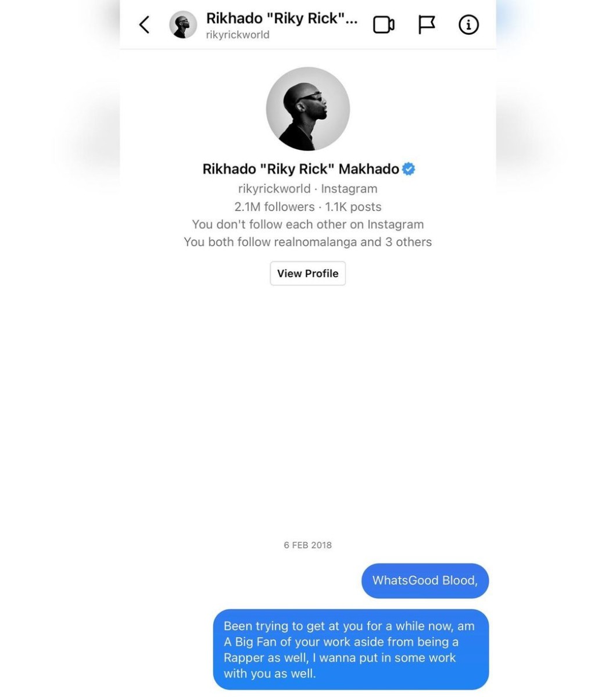The image size is (616, 697).
Task: Tap the flag icon in header
Action: (427, 25)
